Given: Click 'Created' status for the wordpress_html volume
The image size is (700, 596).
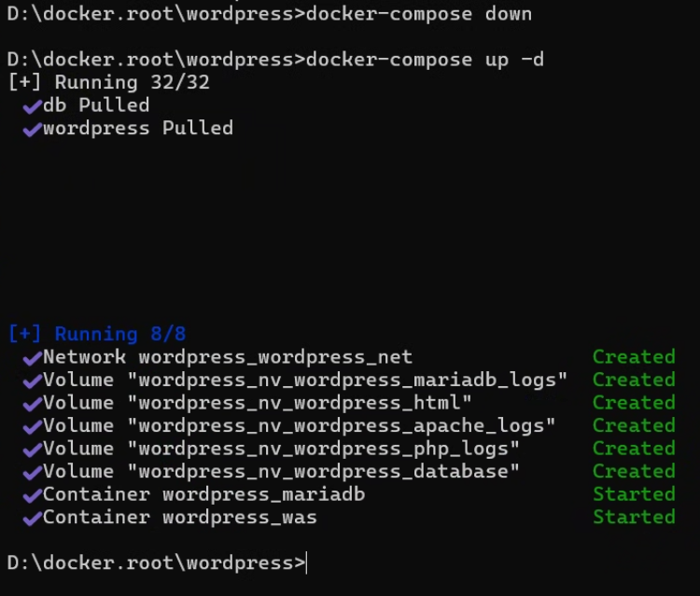Looking at the screenshot, I should (x=634, y=403).
